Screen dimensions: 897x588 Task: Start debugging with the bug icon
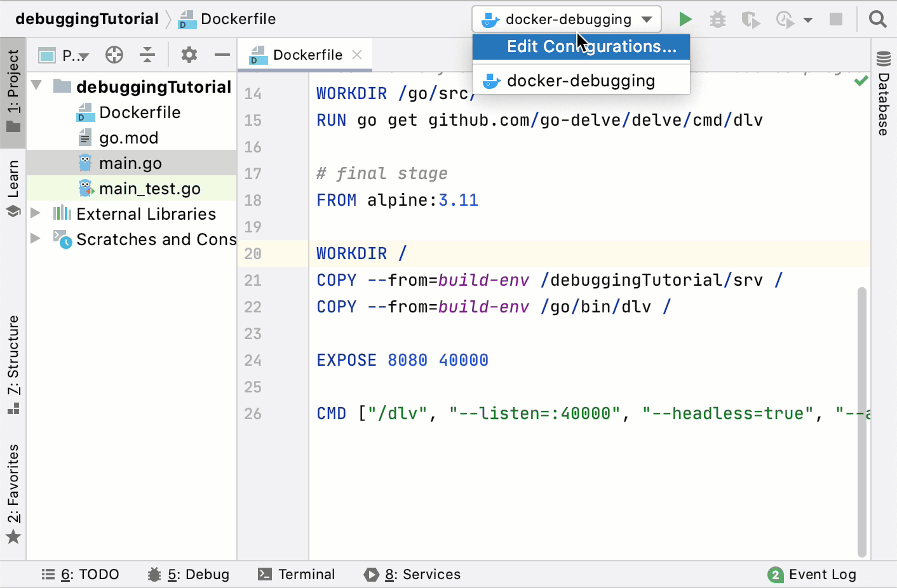718,18
